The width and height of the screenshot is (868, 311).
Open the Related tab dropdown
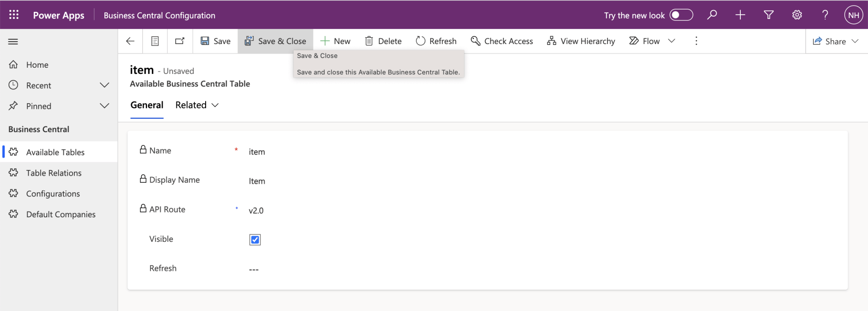pyautogui.click(x=197, y=105)
